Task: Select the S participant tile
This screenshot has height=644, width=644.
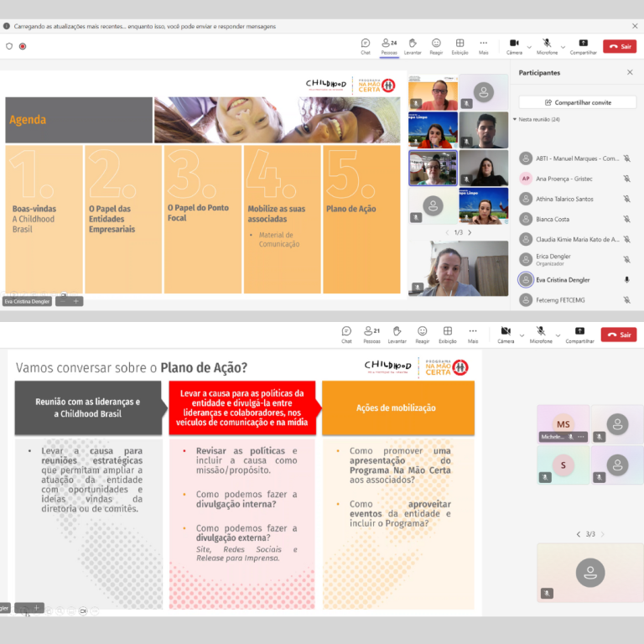Action: tap(563, 465)
